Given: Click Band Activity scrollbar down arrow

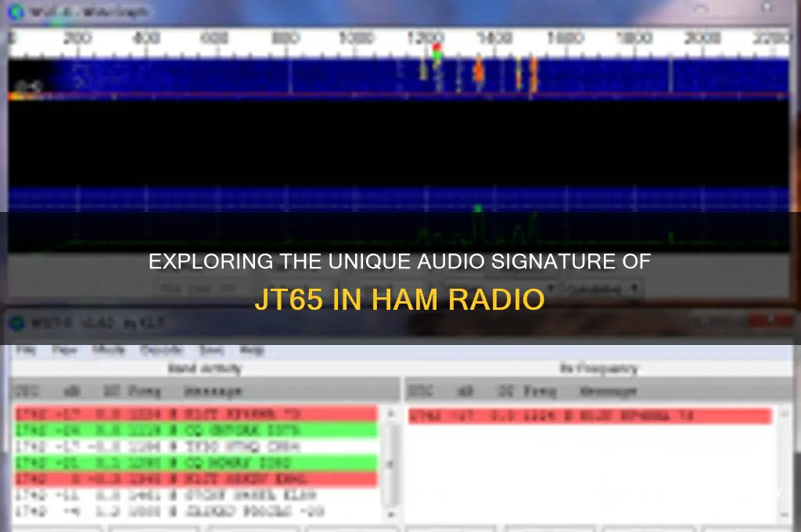Looking at the screenshot, I should 391,515.
